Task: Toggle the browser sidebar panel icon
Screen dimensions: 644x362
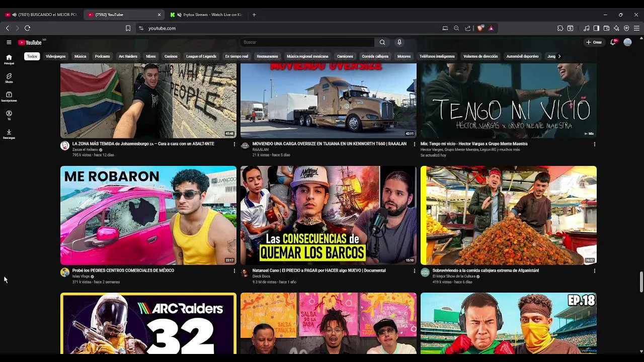Action: [596, 28]
